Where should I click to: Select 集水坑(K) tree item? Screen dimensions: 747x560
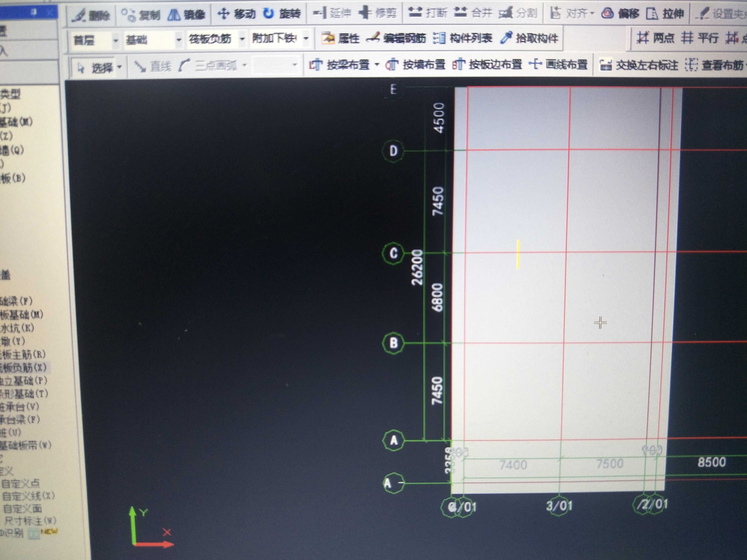(17, 328)
